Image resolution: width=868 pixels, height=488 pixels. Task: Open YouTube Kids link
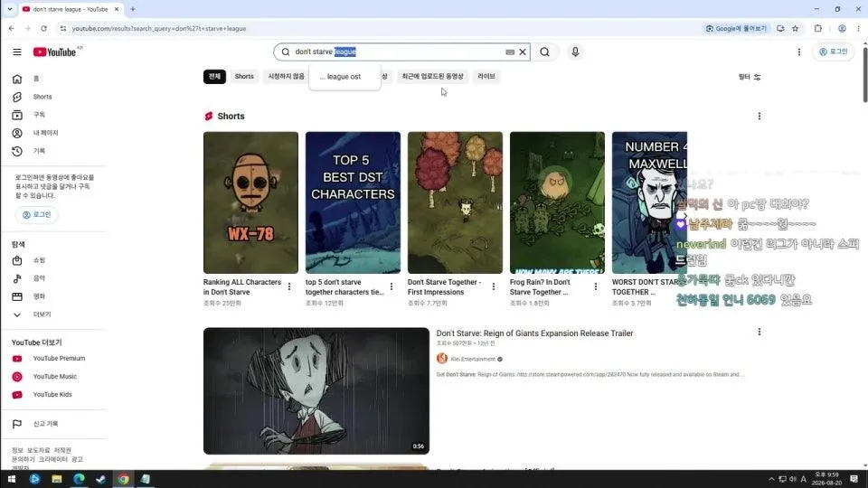click(52, 395)
